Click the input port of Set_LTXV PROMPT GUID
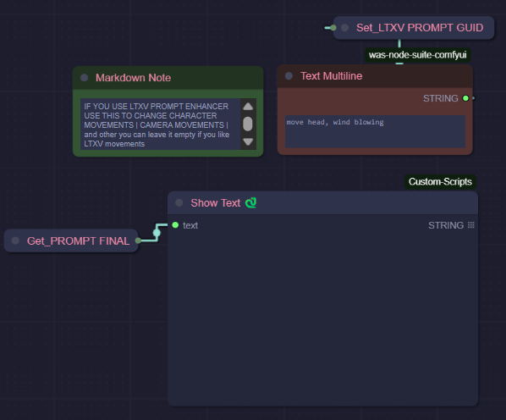 (x=333, y=28)
